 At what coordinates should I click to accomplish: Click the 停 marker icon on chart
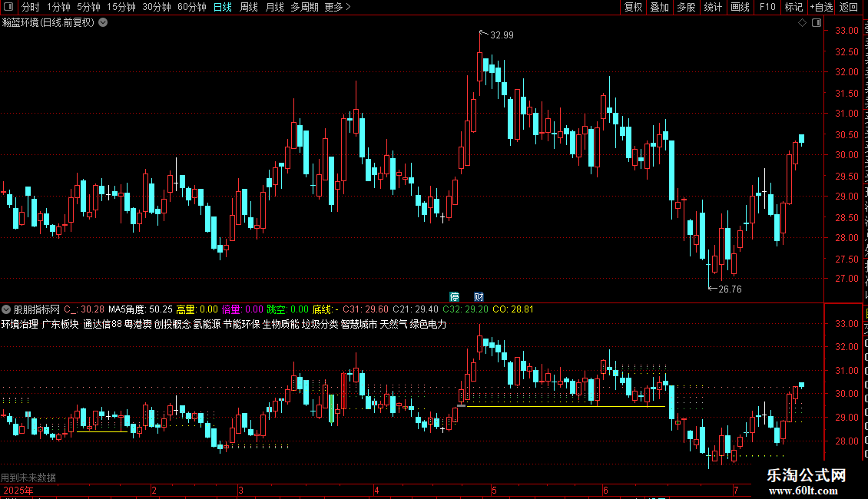click(455, 297)
